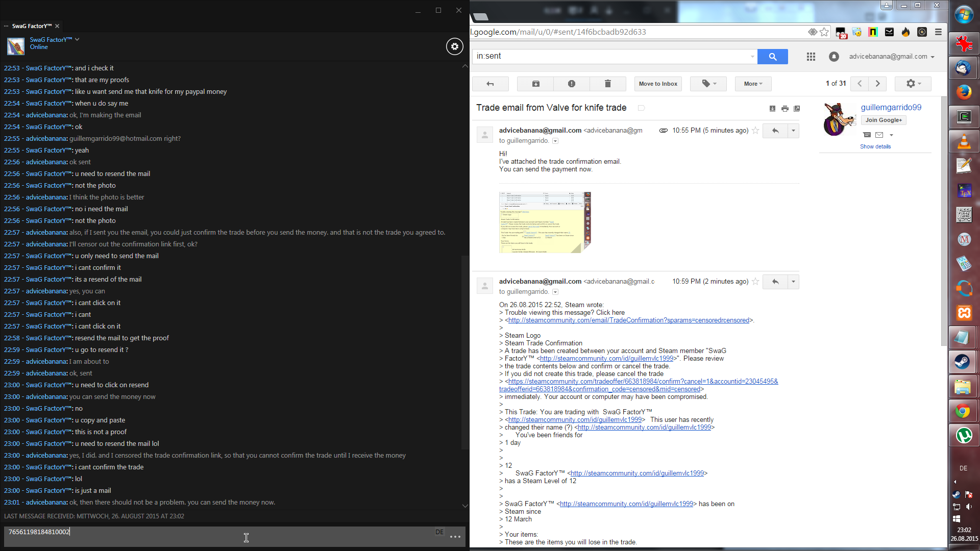This screenshot has width=980, height=551.
Task: Show recipient details of first message
Action: click(x=555, y=141)
